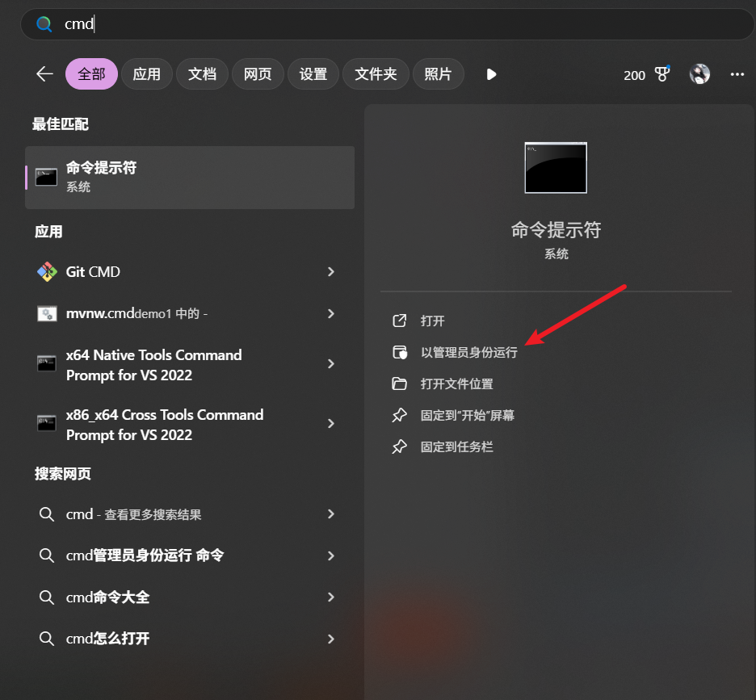Click the x64 Native Tools console icon

point(47,363)
